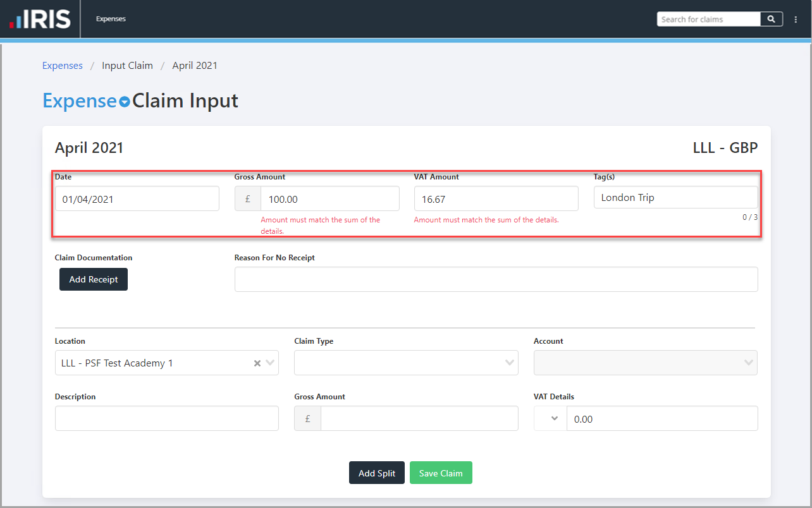Go to Expenses breadcrumb link
Screen dimensions: 812x508
[x=63, y=66]
